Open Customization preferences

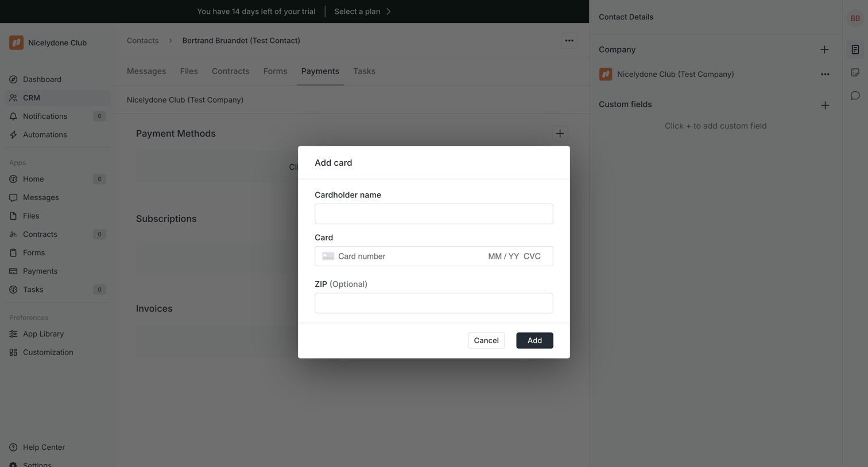click(57, 352)
